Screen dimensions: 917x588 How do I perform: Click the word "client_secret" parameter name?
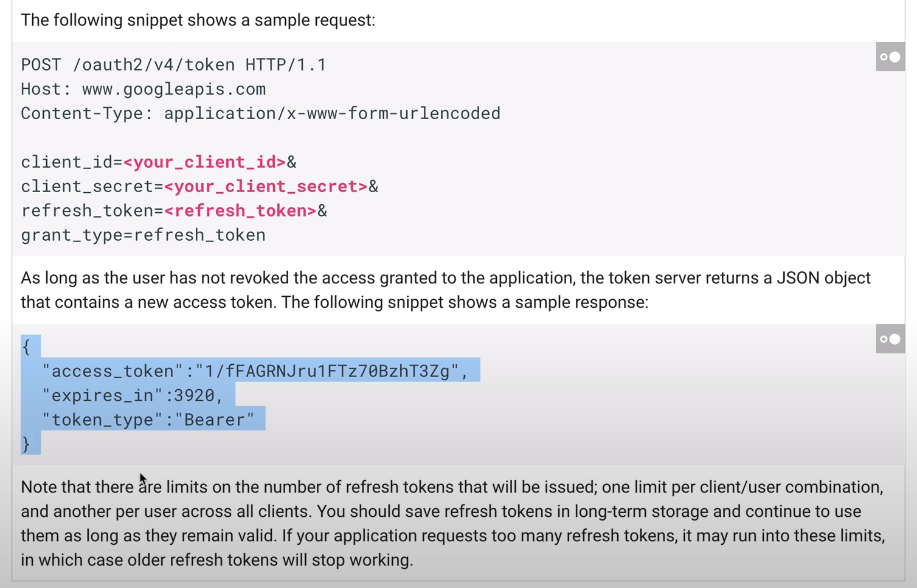(x=87, y=187)
